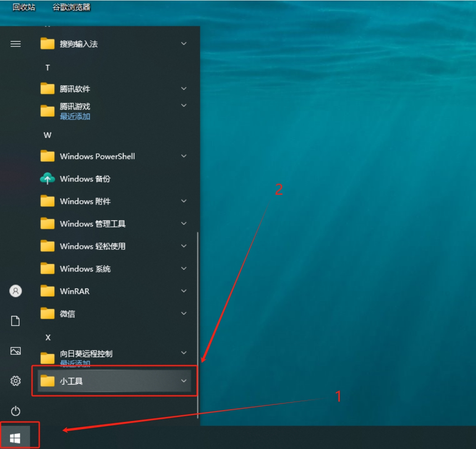Open the Windows 管理工具 folder entry
The image size is (476, 449).
[x=92, y=224]
